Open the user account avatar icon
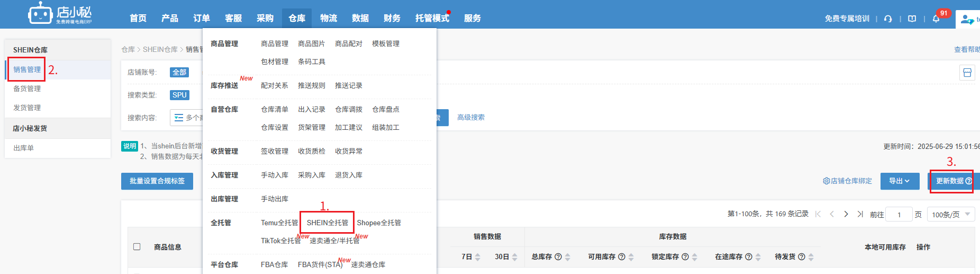980x274 pixels. (x=967, y=19)
